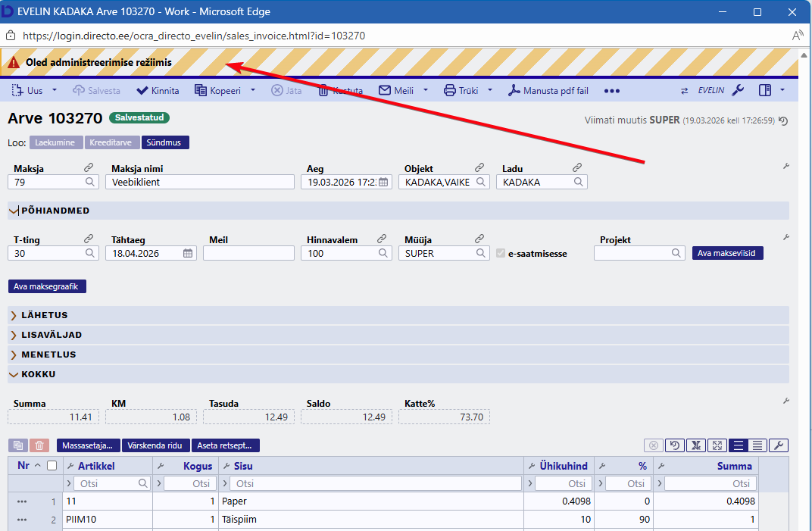Toggle the e-saatmisesse checkbox

coord(501,254)
